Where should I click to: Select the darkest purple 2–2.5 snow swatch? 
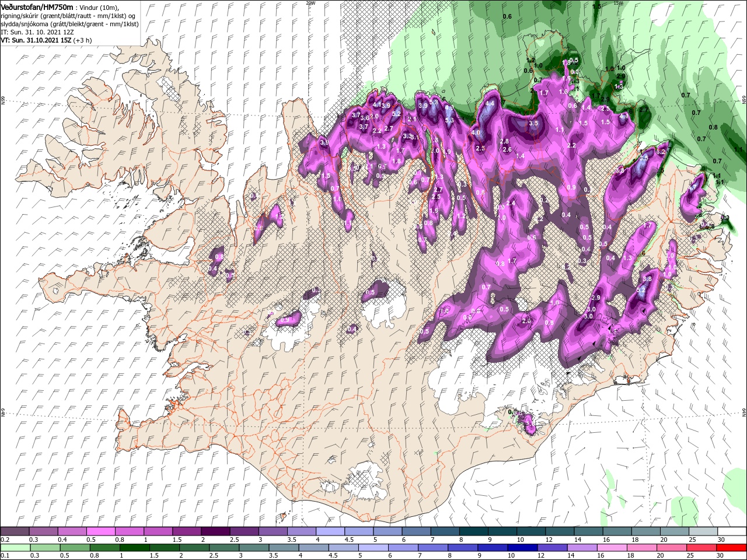pos(215,531)
